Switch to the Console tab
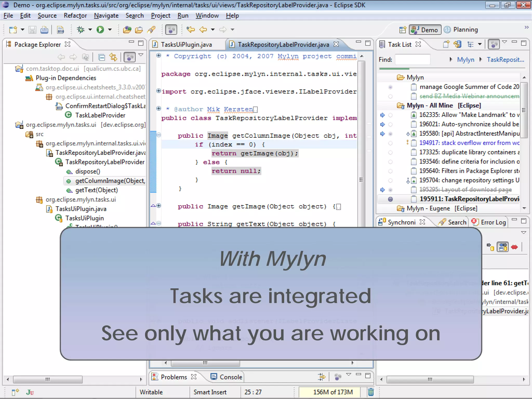Viewport: 532px width, 399px height. (x=227, y=377)
